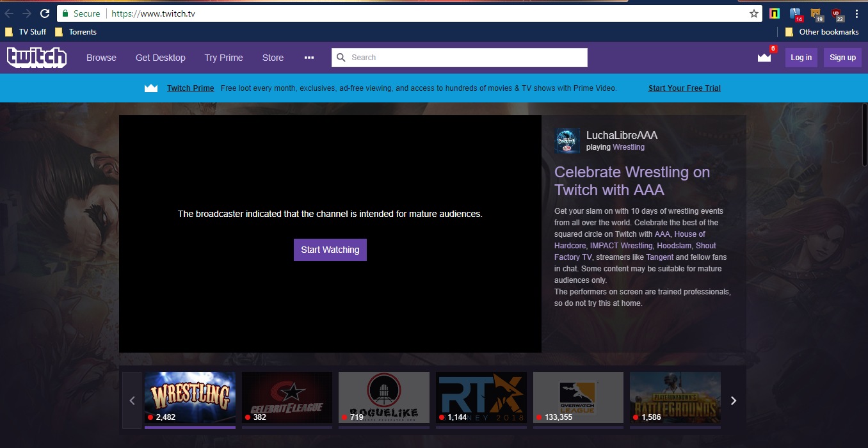The image size is (868, 448).
Task: Open the Torrents bookmarks folder
Action: click(x=76, y=32)
